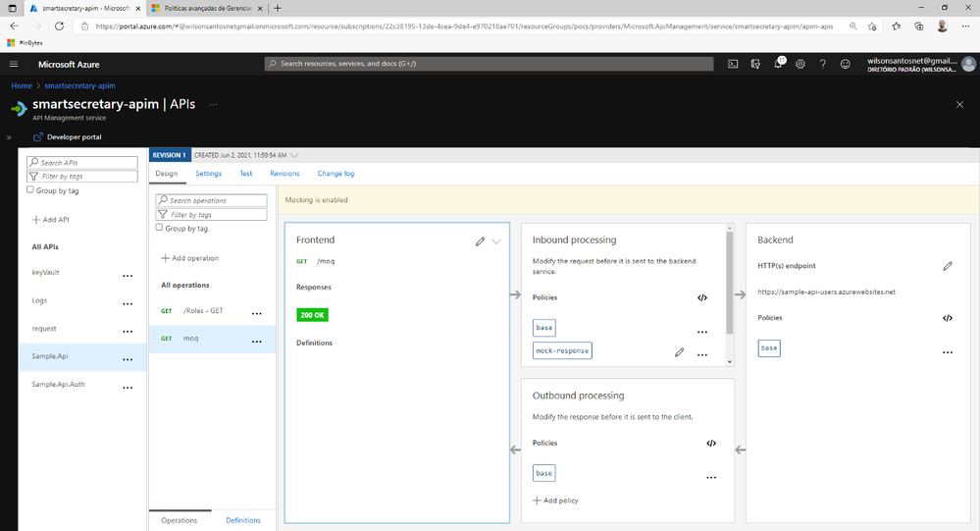Open ellipsis for outbound base policy
This screenshot has width=980, height=531.
[x=711, y=477]
